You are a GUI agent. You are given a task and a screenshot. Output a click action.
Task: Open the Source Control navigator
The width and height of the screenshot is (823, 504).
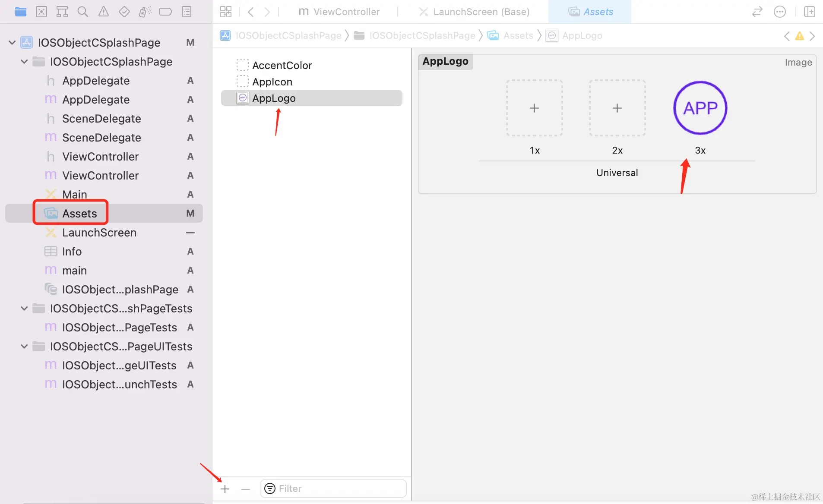click(x=41, y=12)
